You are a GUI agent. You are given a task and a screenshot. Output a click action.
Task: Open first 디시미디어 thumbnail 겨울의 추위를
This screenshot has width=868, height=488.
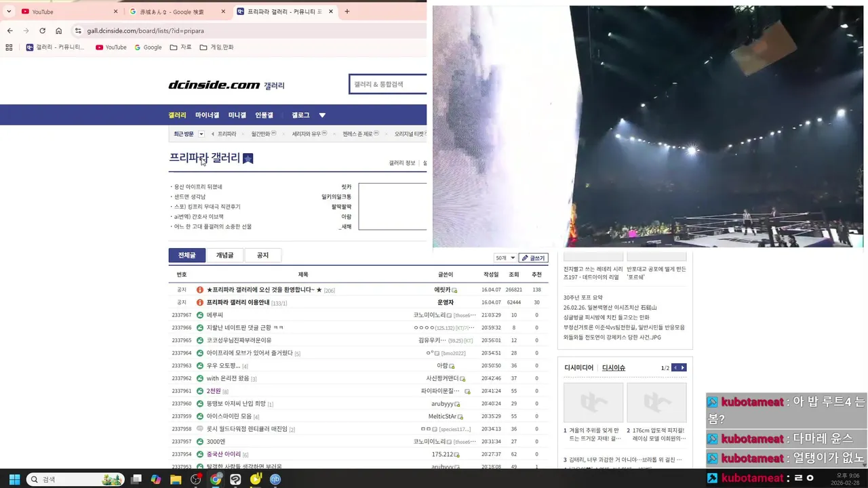click(x=593, y=403)
